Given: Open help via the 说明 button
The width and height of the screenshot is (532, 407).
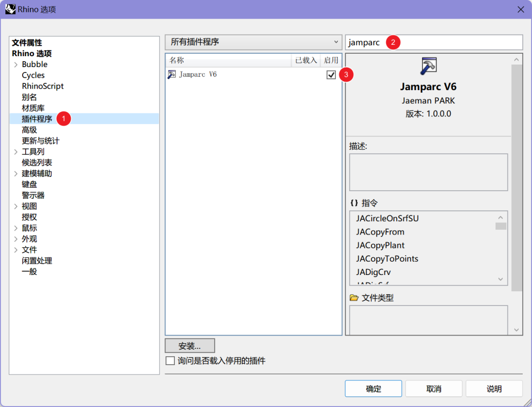Looking at the screenshot, I should [x=494, y=388].
